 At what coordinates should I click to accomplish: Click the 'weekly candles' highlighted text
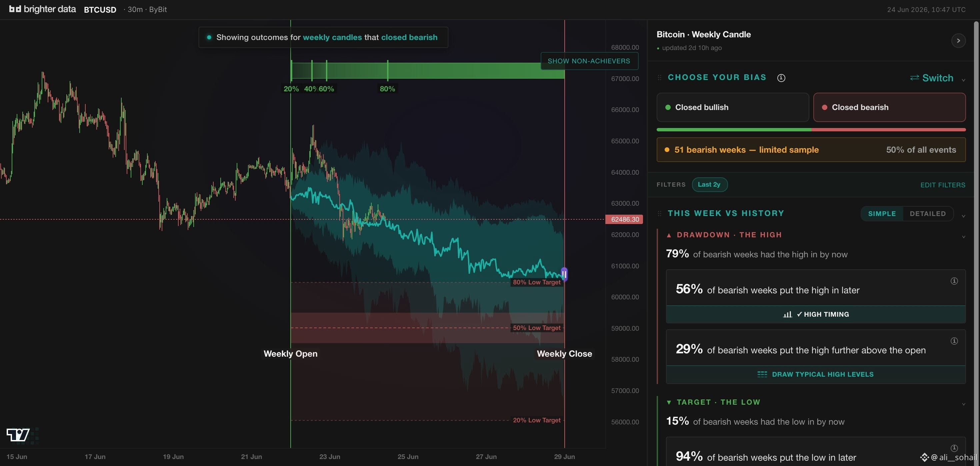click(332, 37)
